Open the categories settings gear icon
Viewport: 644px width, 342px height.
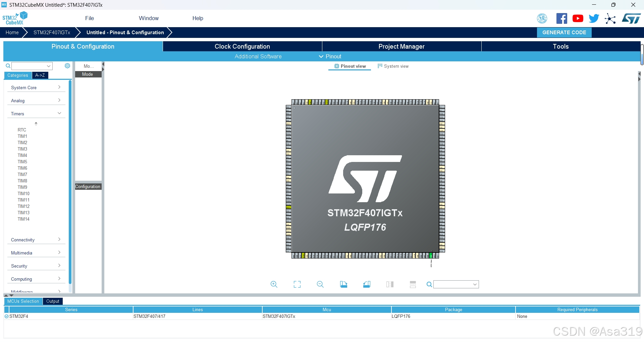click(67, 66)
